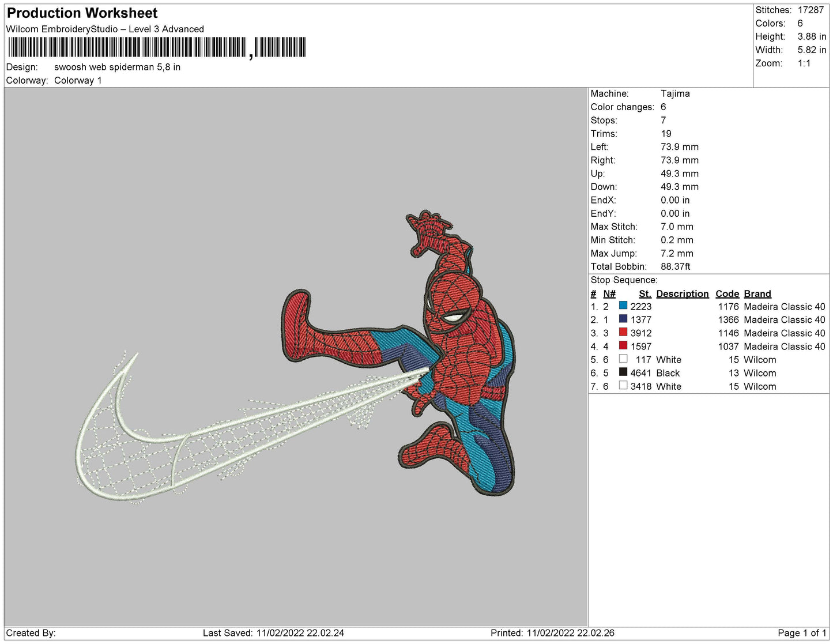Click the Description column header
The height and width of the screenshot is (644, 833).
pyautogui.click(x=682, y=293)
